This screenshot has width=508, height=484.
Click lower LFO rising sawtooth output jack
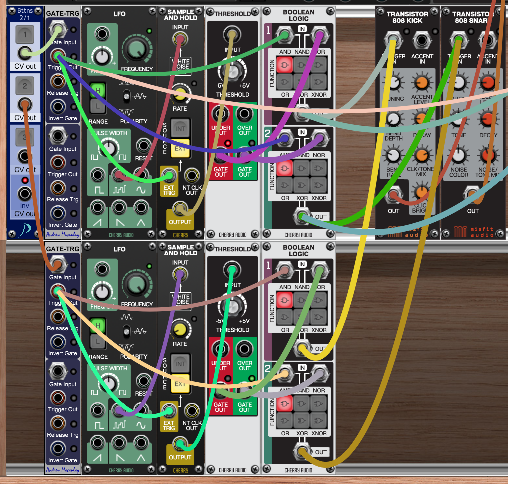point(98,443)
